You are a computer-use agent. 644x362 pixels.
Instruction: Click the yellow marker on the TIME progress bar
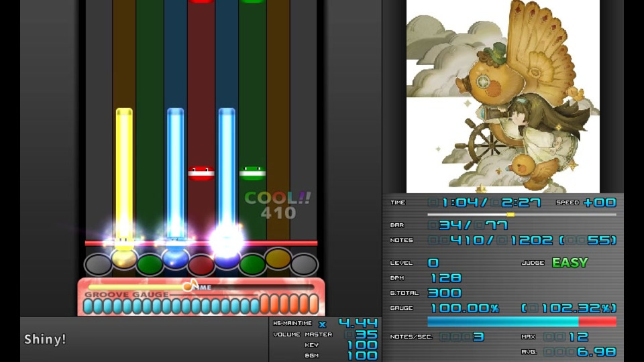pyautogui.click(x=510, y=215)
